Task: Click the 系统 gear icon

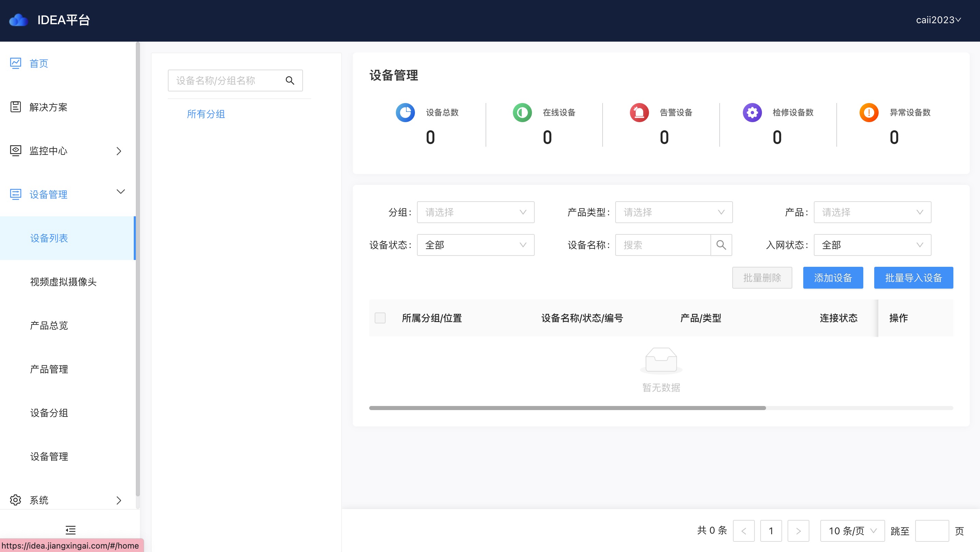Action: pyautogui.click(x=16, y=500)
